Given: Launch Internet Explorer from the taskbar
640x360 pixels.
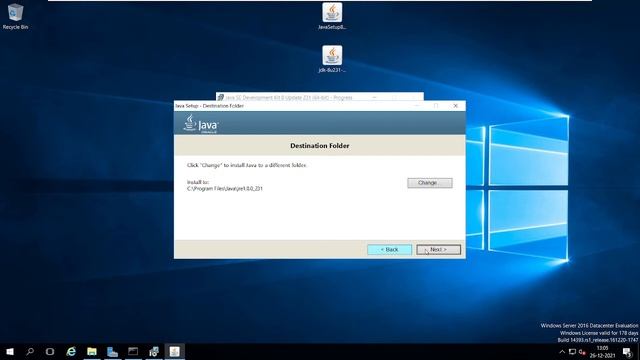Looking at the screenshot, I should 71,351.
